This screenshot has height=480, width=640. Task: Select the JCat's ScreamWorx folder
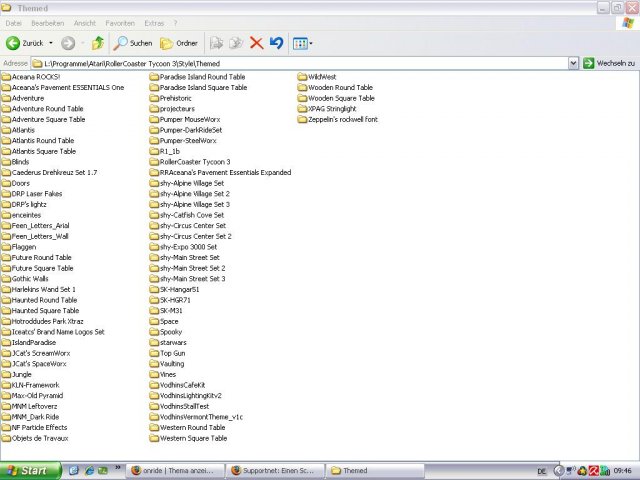click(36, 353)
